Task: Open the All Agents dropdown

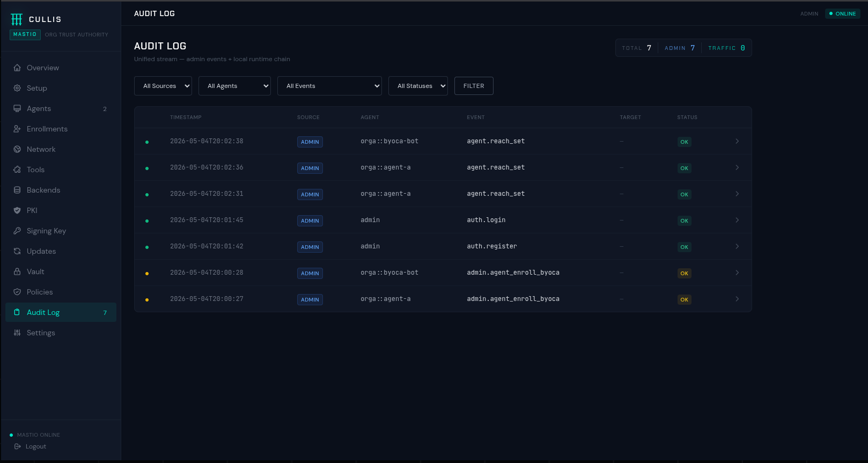Action: pos(234,86)
